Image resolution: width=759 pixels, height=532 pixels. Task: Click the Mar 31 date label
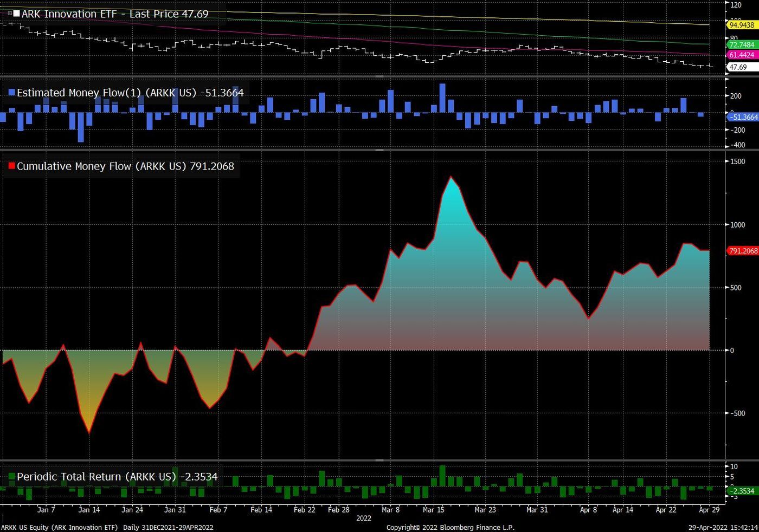(537, 510)
